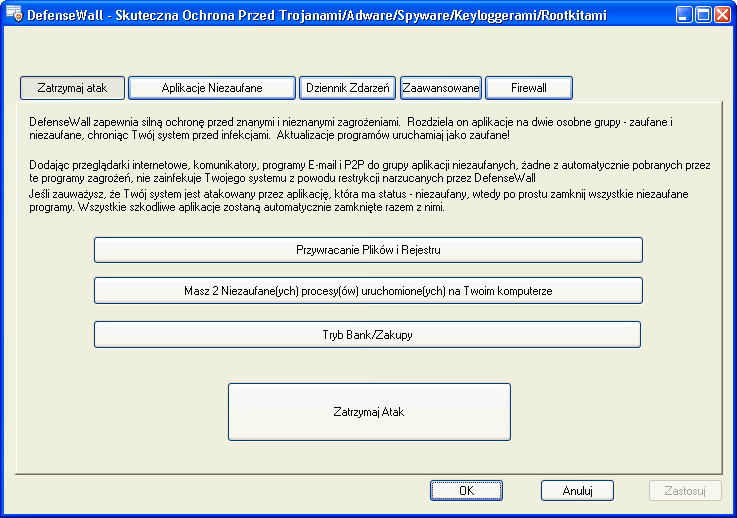Activate Tryb Bank/Zakupy mode
This screenshot has width=737, height=518.
368,334
